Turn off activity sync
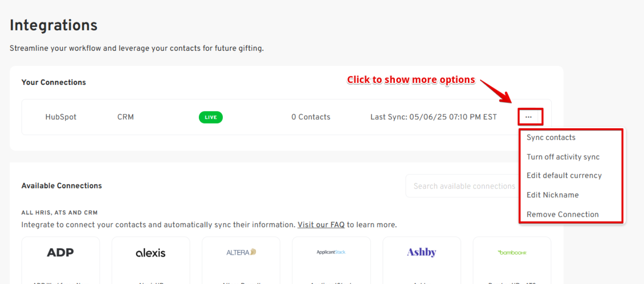The width and height of the screenshot is (644, 284). click(563, 157)
